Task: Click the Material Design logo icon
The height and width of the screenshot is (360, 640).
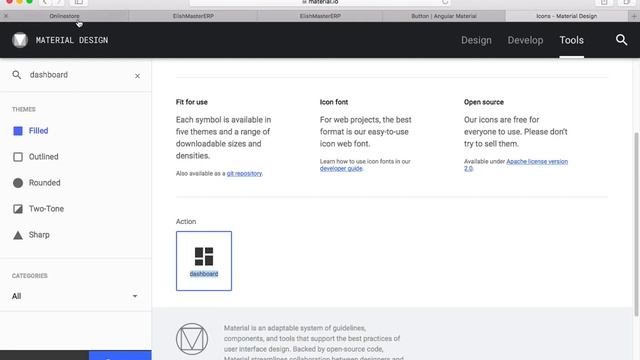Action: click(x=20, y=40)
